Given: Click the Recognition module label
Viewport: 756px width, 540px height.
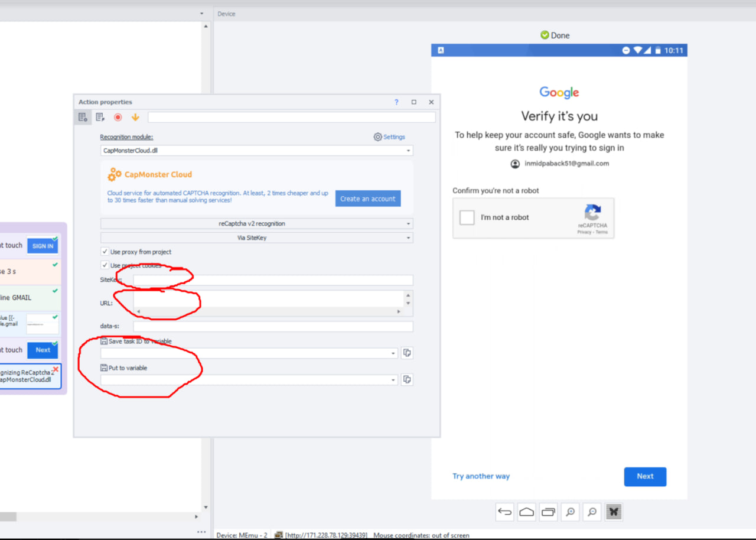Looking at the screenshot, I should [x=126, y=137].
